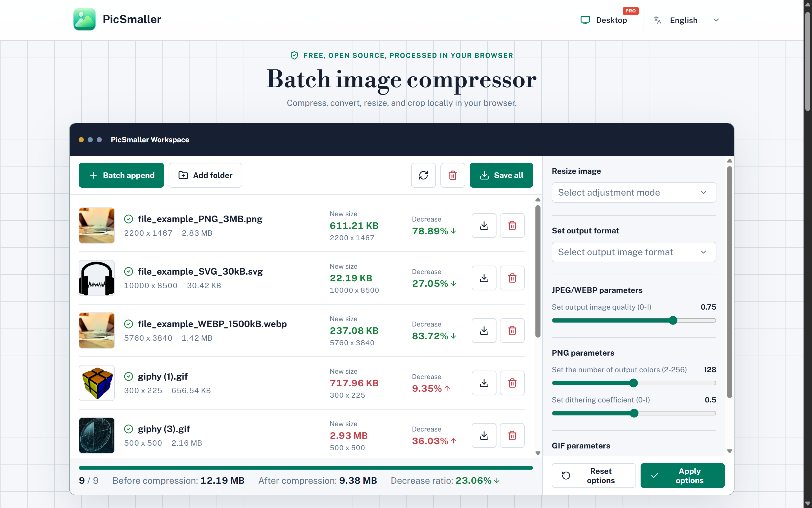
Task: Remove file_example_SVG_30kB.svg from the list
Action: [x=512, y=278]
